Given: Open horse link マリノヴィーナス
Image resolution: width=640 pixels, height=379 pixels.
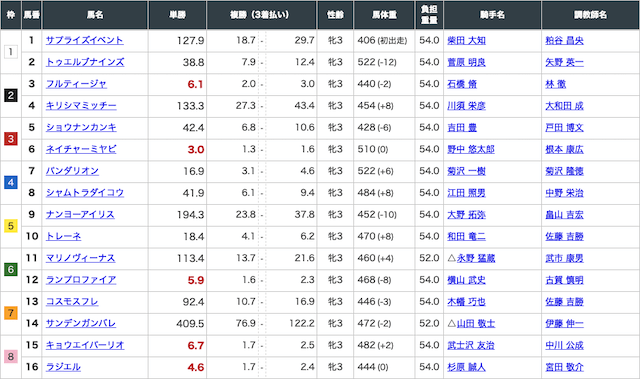Looking at the screenshot, I should [80, 258].
